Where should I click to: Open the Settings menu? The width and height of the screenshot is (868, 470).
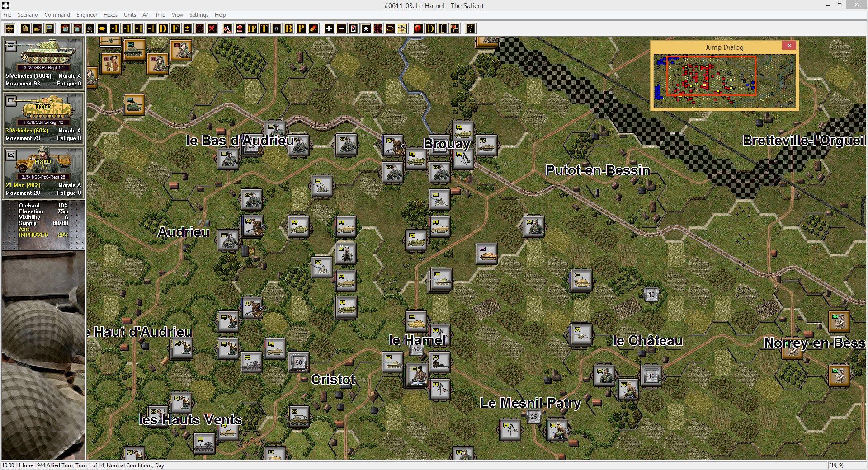198,15
